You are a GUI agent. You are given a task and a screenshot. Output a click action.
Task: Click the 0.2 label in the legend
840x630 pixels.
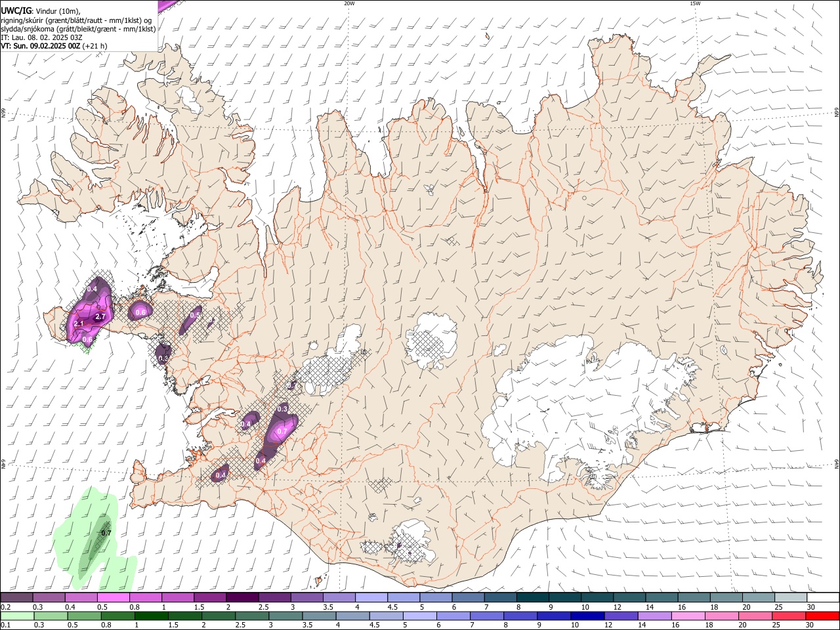point(6,607)
